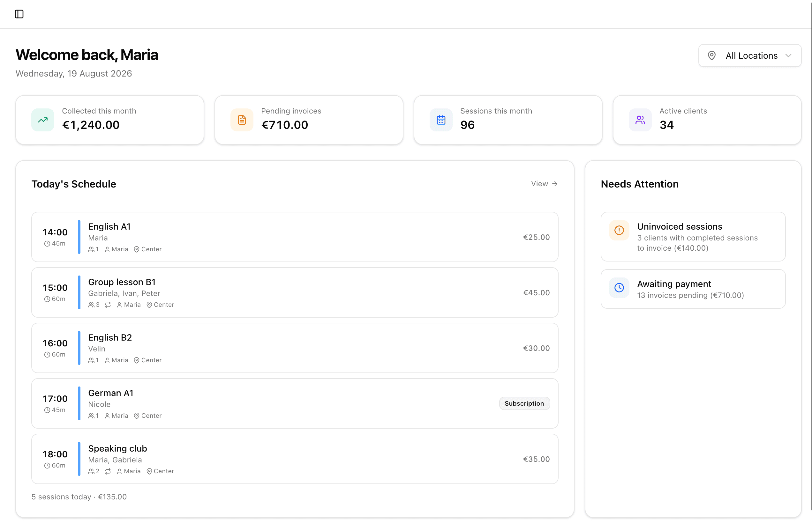Image resolution: width=812 pixels, height=523 pixels.
Task: Click the attendees icon in English B2 row
Action: (x=91, y=360)
